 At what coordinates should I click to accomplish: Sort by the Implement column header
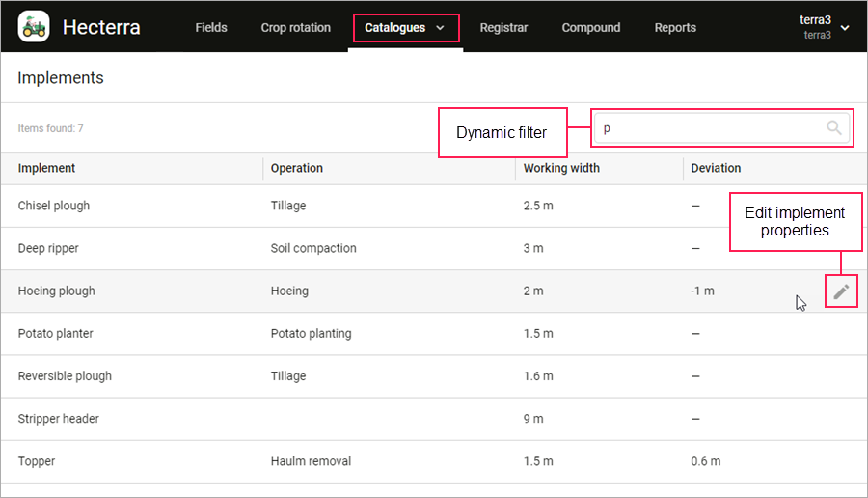47,168
